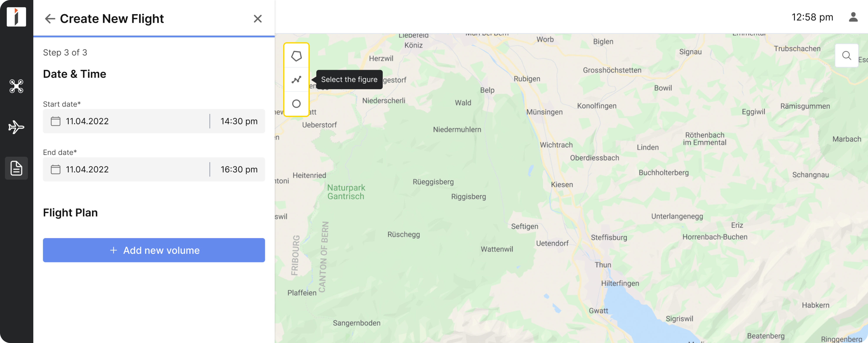This screenshot has width=868, height=343.
Task: Open the map search tool
Action: pyautogui.click(x=847, y=55)
